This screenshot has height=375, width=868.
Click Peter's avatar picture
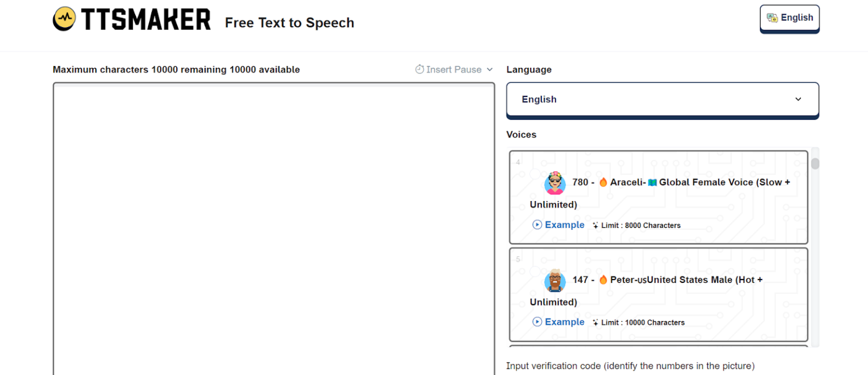(554, 281)
